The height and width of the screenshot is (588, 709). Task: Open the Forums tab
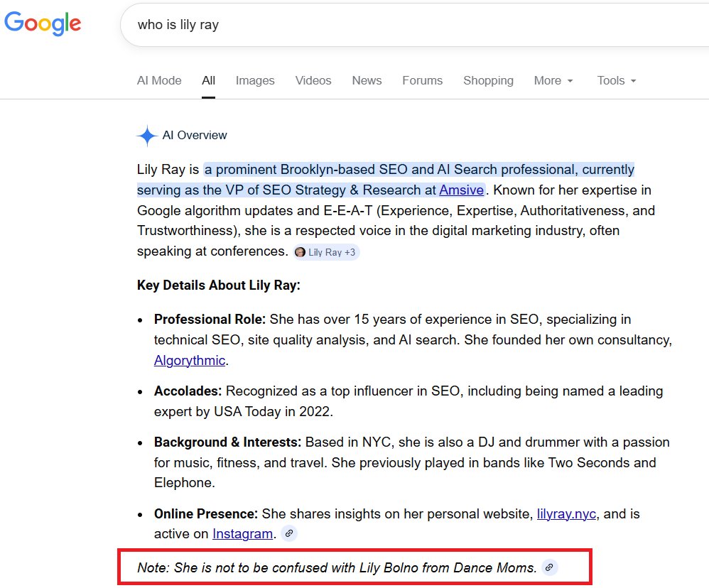422,80
